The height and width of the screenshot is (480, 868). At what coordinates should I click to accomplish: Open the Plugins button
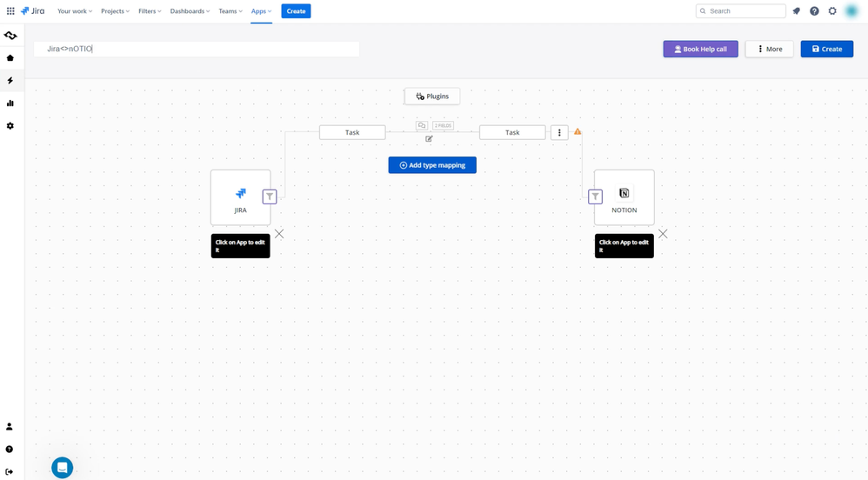[x=432, y=97]
